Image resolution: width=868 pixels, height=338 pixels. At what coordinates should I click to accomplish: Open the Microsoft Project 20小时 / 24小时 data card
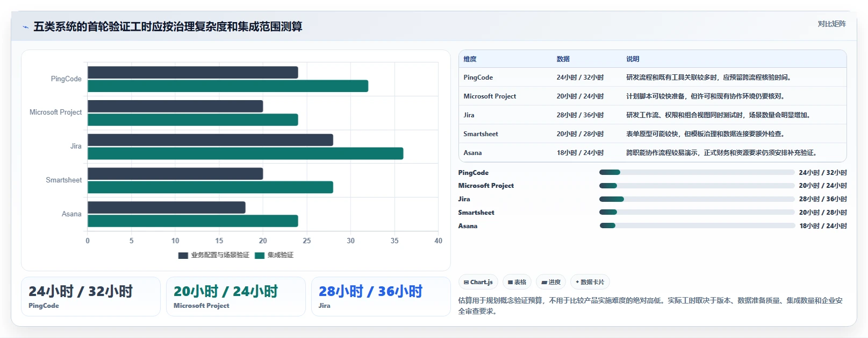(236, 297)
